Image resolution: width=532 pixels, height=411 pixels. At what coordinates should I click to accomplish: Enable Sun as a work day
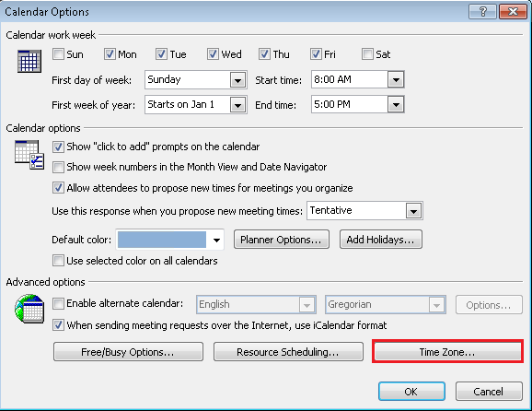coord(58,54)
